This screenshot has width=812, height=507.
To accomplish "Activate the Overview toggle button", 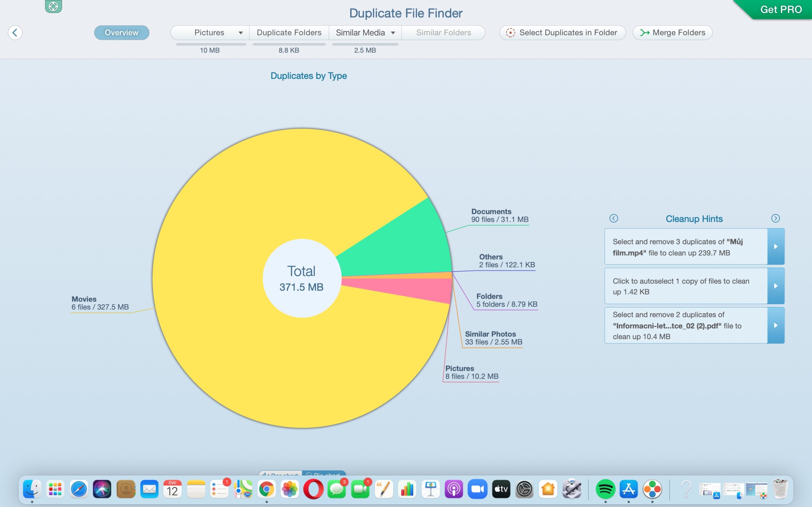I will pyautogui.click(x=121, y=33).
